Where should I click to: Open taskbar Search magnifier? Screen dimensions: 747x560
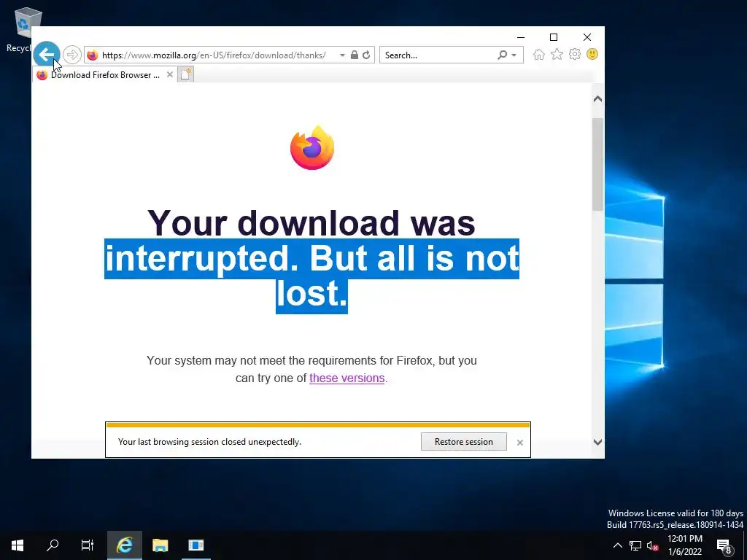coord(53,545)
